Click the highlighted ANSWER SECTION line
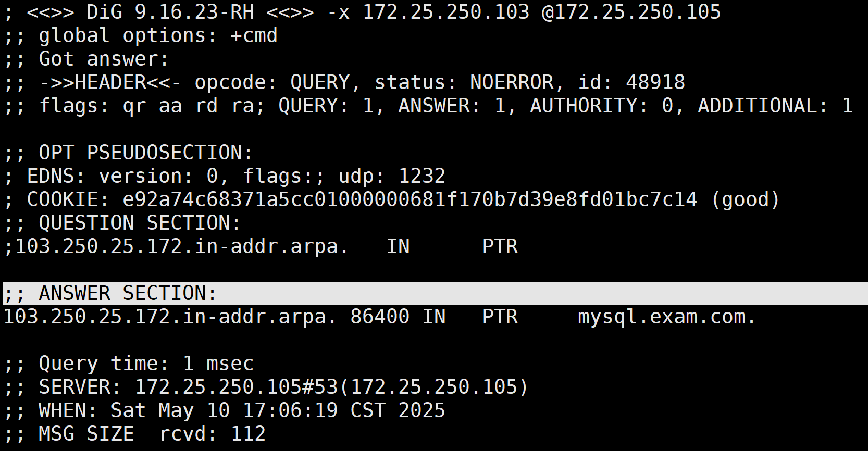The width and height of the screenshot is (868, 451). (x=435, y=293)
